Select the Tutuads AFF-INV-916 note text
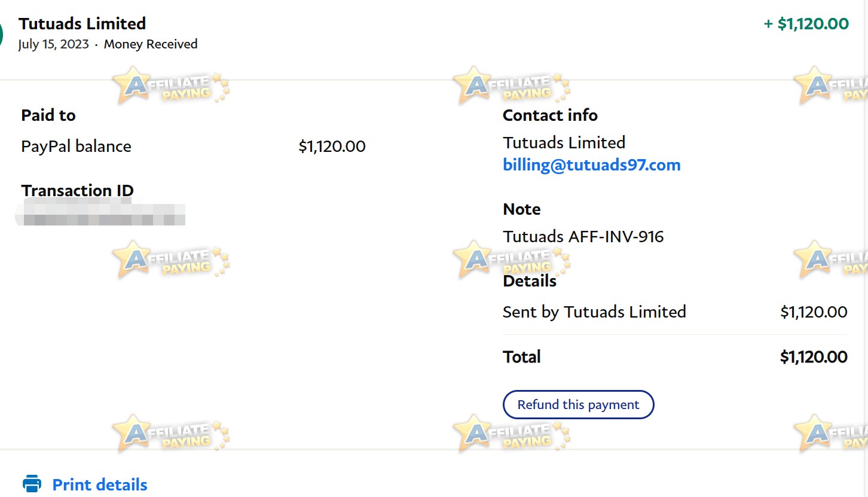868x497 pixels. (583, 237)
